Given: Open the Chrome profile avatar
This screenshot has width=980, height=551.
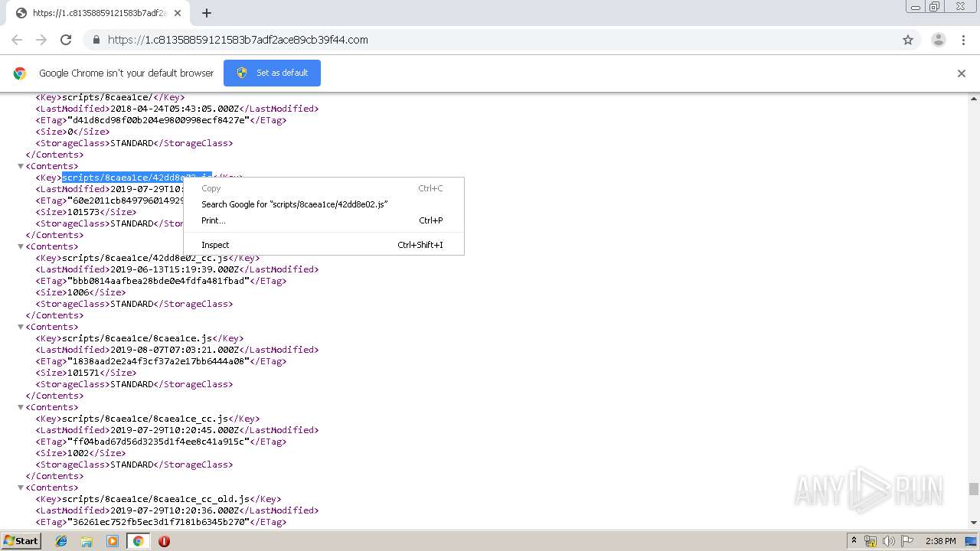Looking at the screenshot, I should tap(939, 40).
